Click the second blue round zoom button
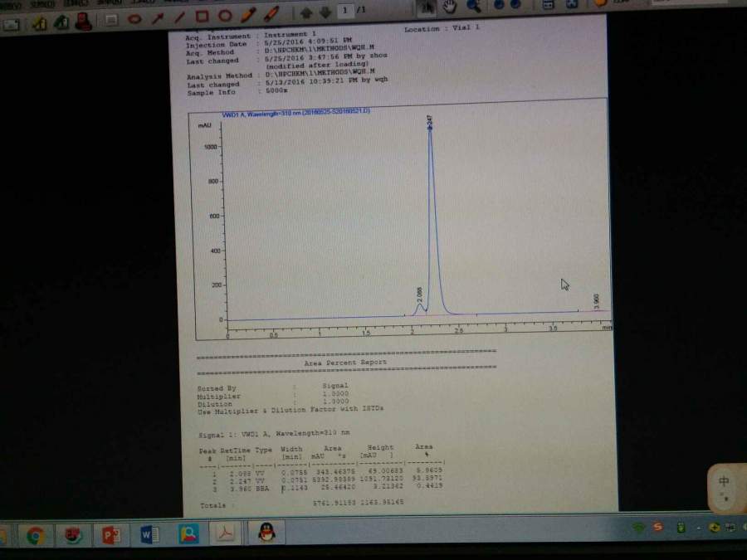 [515, 4]
